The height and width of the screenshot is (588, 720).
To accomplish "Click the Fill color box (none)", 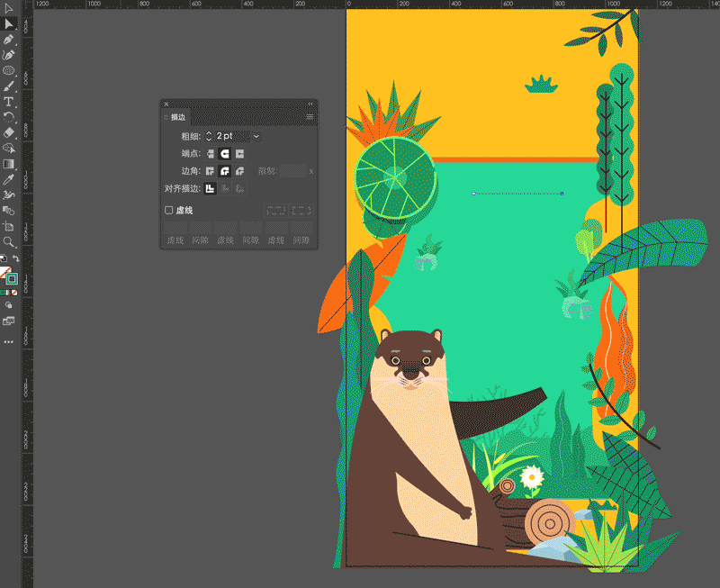I will point(4,272).
